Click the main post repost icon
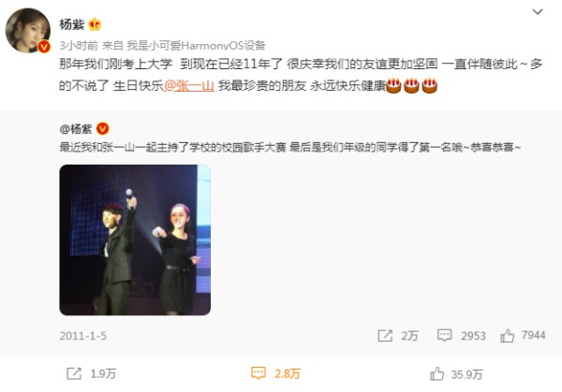The image size is (562, 392). tap(74, 373)
